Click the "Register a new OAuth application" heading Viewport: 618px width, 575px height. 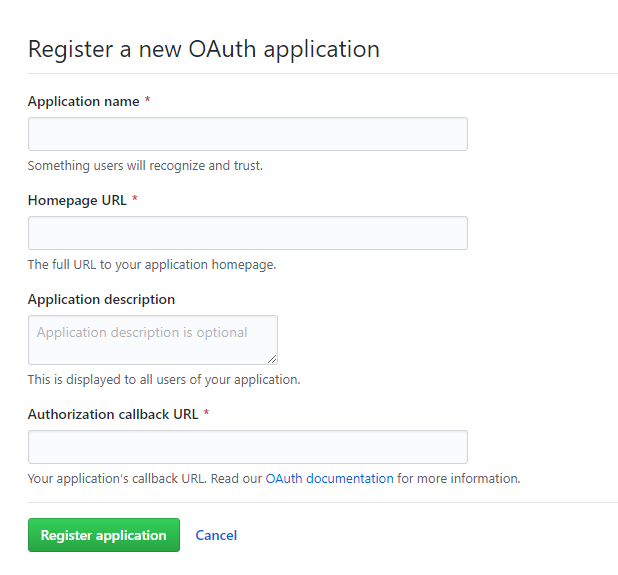coord(203,49)
